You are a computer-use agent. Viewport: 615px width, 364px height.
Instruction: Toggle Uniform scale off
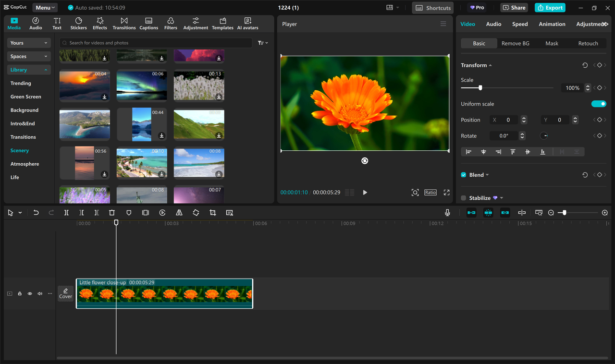point(599,103)
